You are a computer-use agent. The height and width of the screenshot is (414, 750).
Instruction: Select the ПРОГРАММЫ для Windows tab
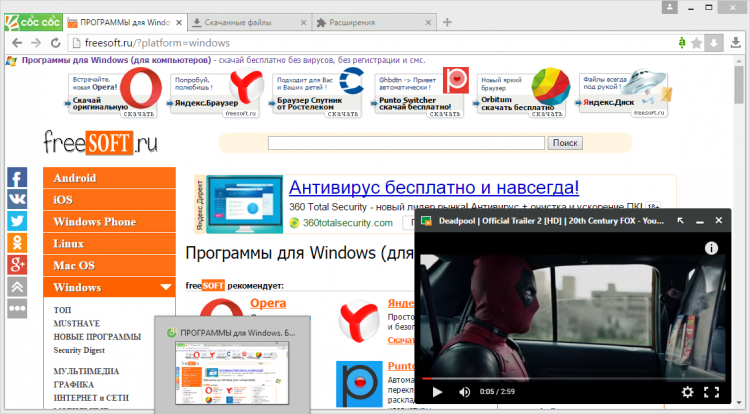(124, 22)
